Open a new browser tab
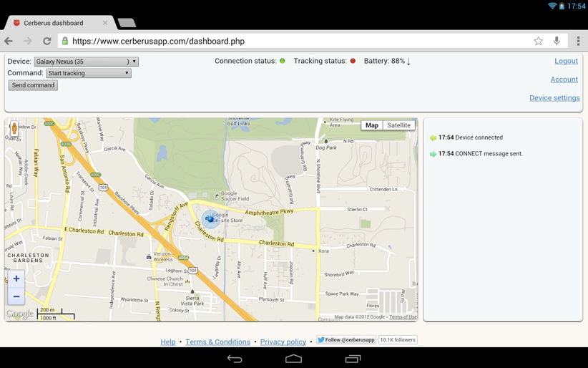This screenshot has height=368, width=588. pyautogui.click(x=127, y=23)
